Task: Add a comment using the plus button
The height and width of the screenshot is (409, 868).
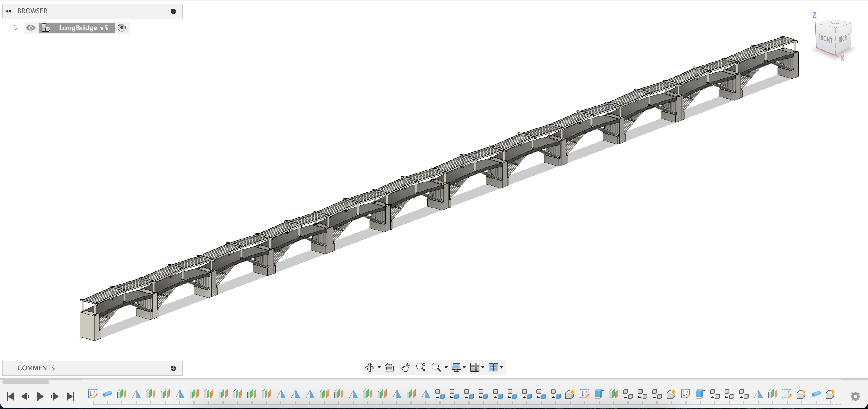Action: [x=173, y=368]
